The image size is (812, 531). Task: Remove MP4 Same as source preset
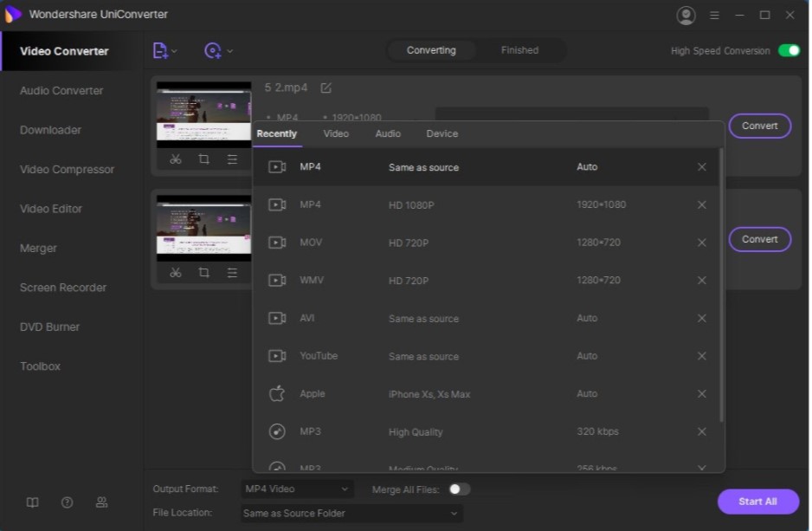point(702,167)
